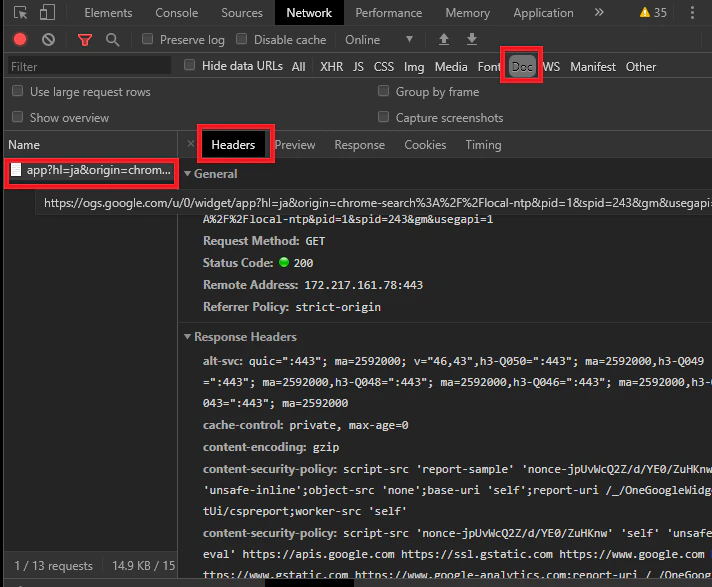Filter requests by Img

coord(414,67)
